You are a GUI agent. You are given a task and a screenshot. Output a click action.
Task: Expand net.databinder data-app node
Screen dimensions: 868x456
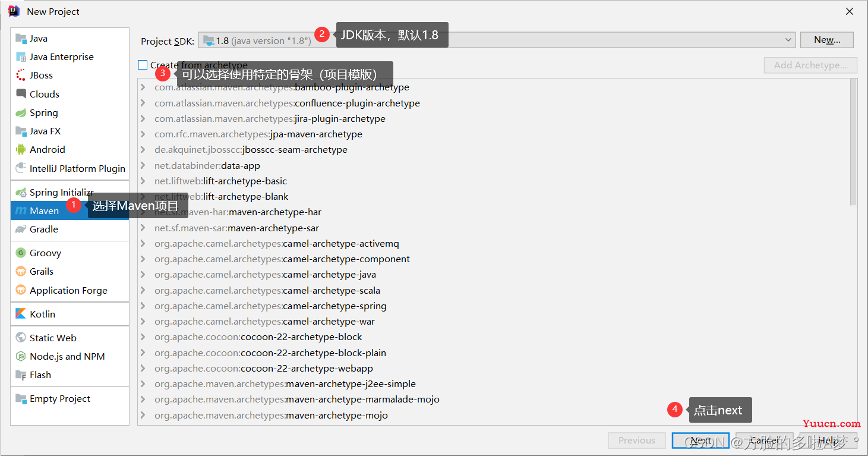(143, 165)
